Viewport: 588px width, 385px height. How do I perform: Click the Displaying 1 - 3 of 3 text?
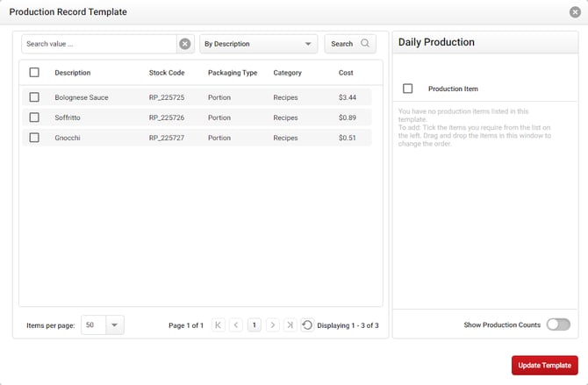pos(348,325)
